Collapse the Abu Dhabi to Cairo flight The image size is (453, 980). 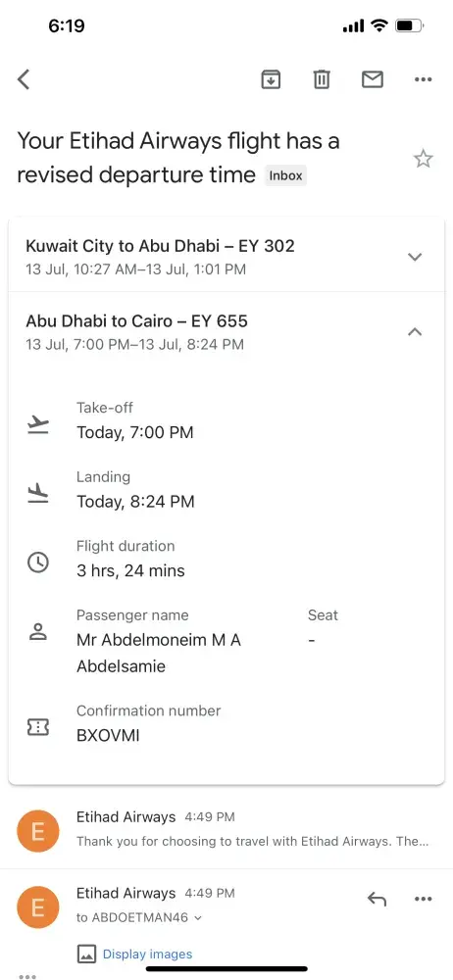tap(415, 332)
